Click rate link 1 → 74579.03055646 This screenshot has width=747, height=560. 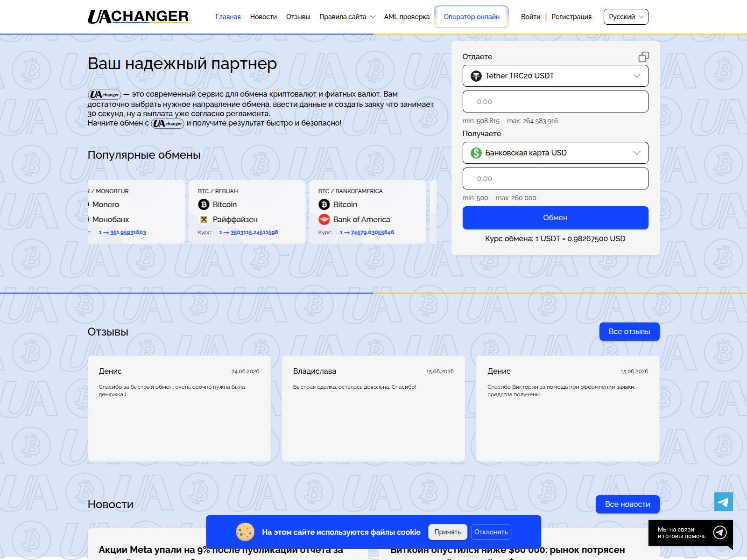(x=367, y=232)
